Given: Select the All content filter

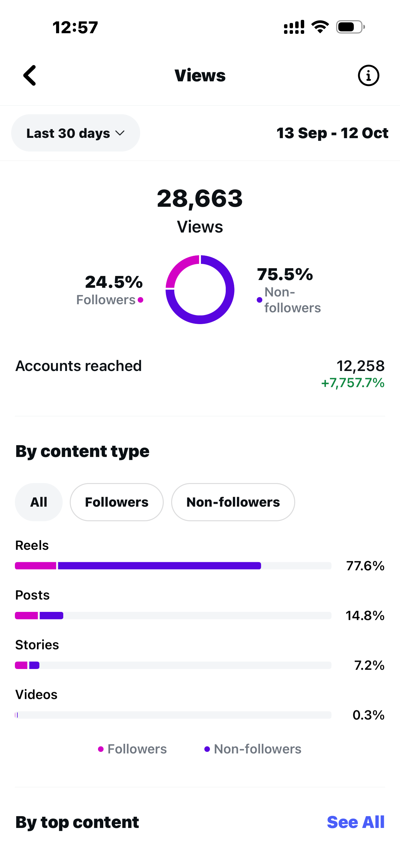Looking at the screenshot, I should pos(39,502).
